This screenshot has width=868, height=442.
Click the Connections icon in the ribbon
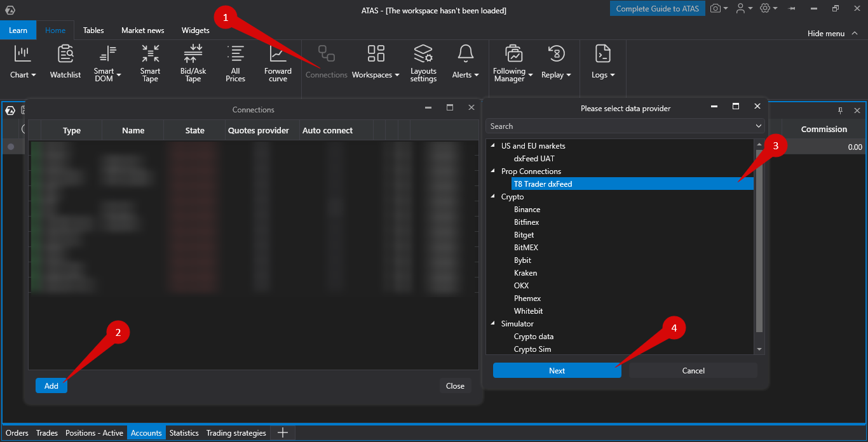click(327, 54)
